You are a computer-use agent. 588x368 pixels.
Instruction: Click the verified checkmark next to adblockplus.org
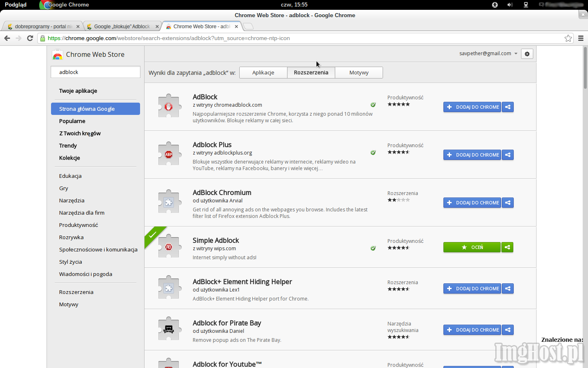pyautogui.click(x=373, y=153)
